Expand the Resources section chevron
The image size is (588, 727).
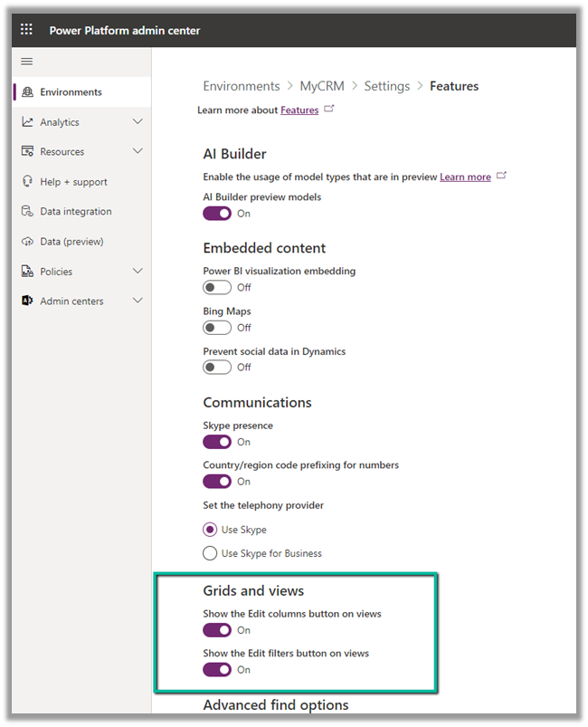[138, 152]
